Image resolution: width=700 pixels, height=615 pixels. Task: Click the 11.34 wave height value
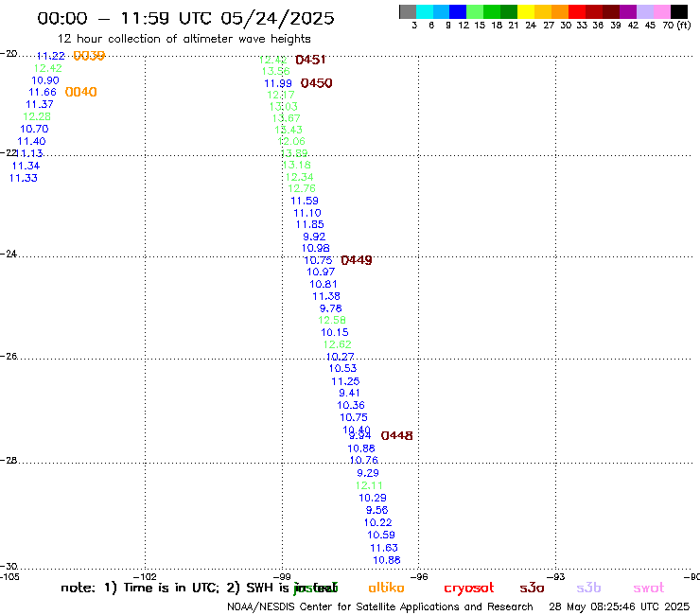click(26, 166)
